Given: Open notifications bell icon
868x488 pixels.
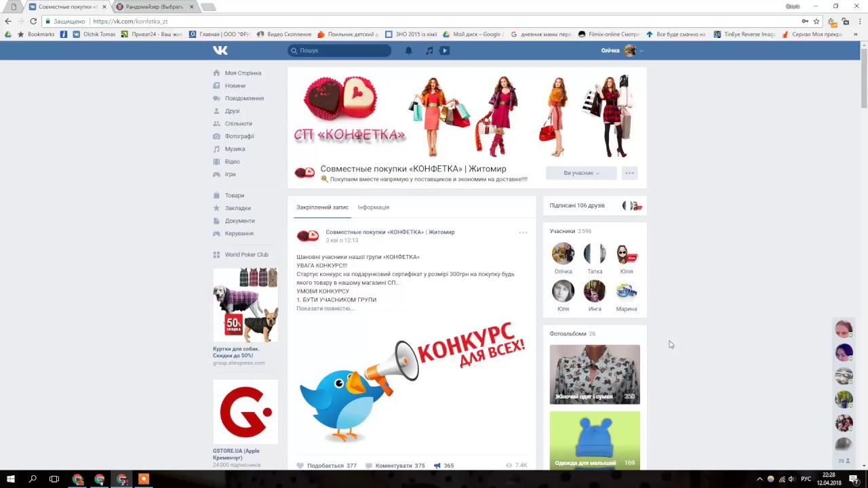Looking at the screenshot, I should click(409, 50).
